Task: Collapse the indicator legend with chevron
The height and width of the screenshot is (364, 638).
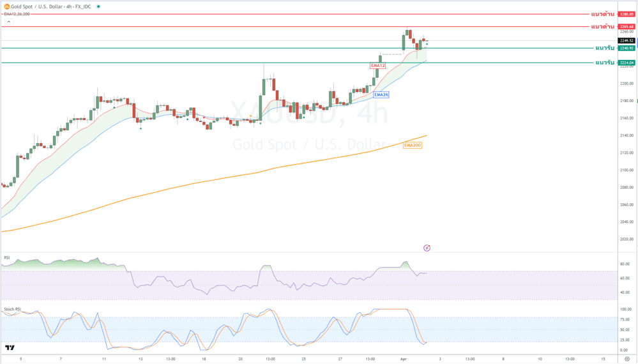Action: [9, 22]
